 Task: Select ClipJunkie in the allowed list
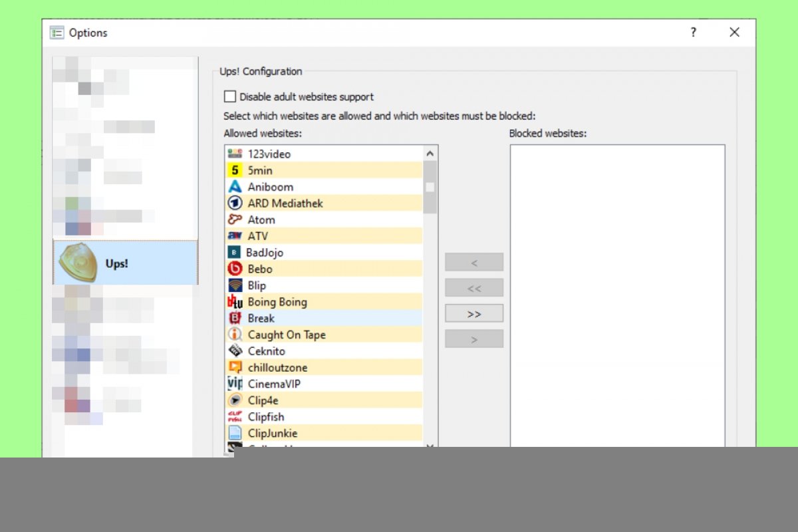click(x=324, y=433)
